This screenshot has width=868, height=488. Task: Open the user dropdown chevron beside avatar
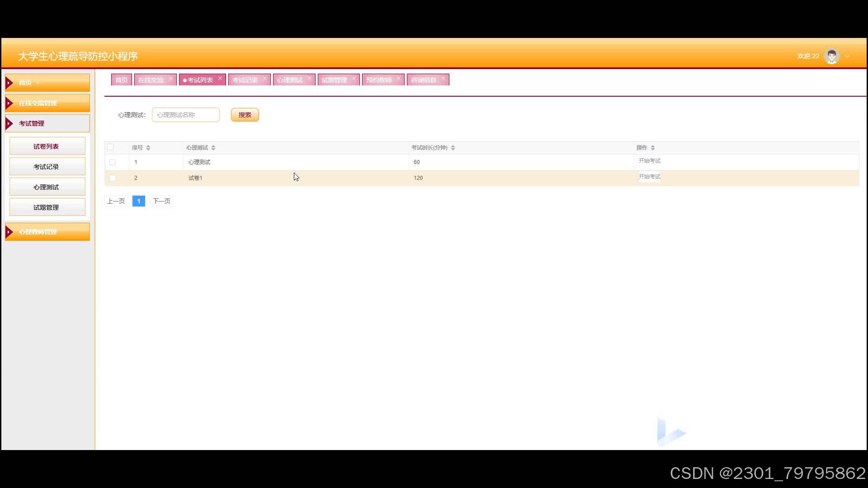[x=847, y=56]
